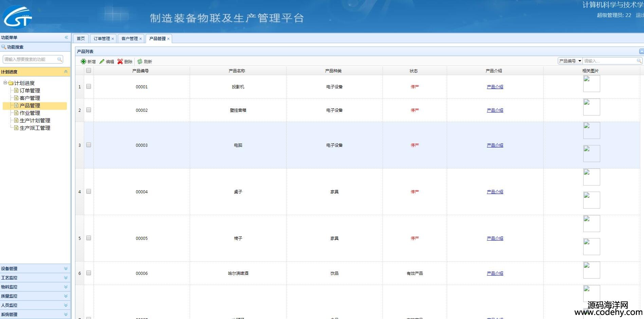Collapse the 计划进度 tree folder node

point(5,83)
